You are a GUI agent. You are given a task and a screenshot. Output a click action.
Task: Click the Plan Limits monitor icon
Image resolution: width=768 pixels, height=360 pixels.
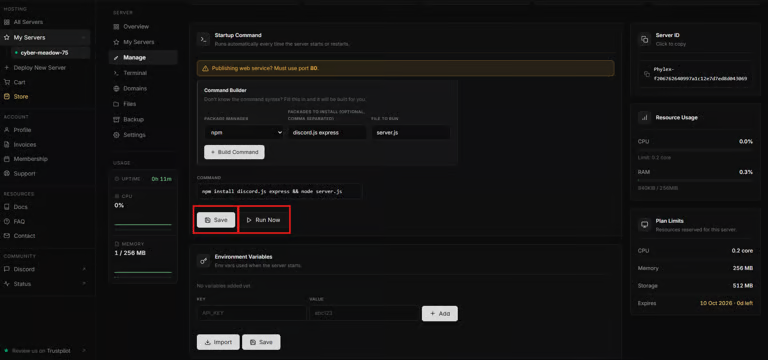coord(645,225)
